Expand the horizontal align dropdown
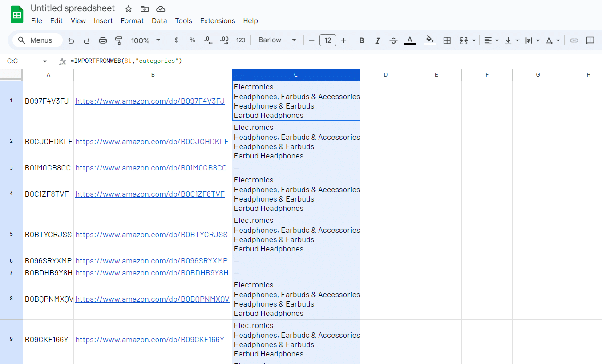The height and width of the screenshot is (364, 602). coord(491,40)
